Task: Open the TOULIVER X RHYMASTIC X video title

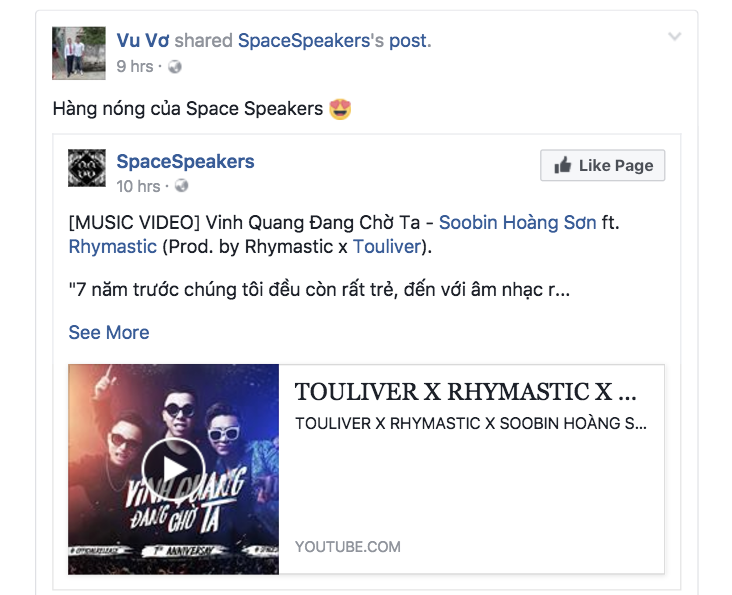Action: tap(465, 392)
